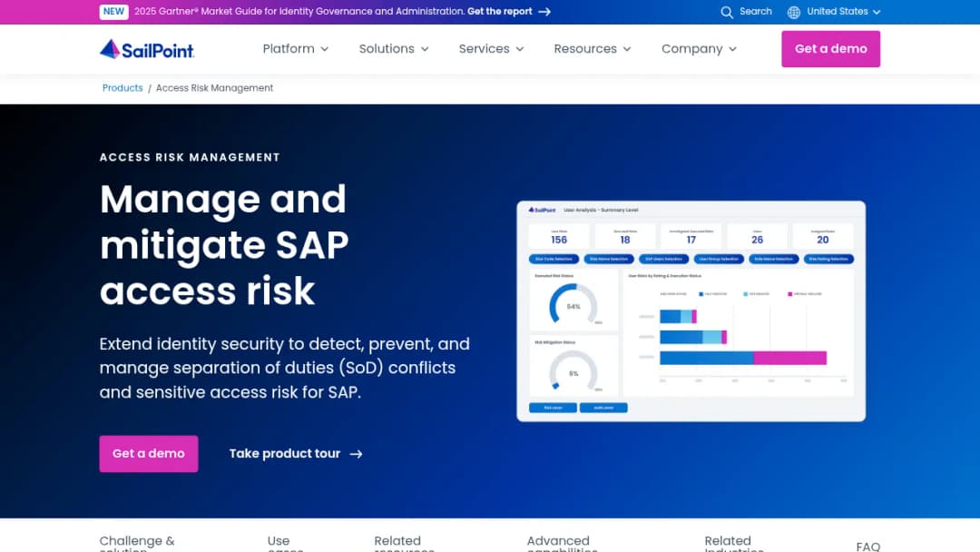
Task: Expand the Solutions menu chevron
Action: coord(425,49)
